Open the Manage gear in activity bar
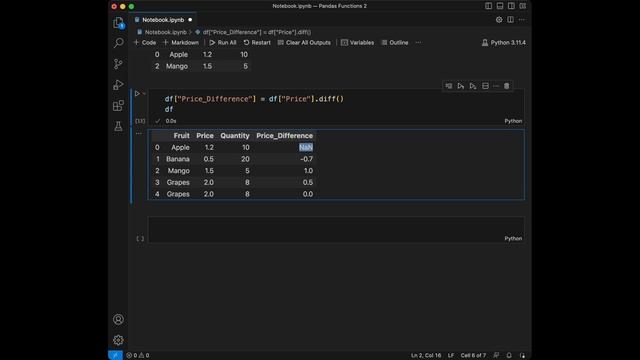The width and height of the screenshot is (640, 360). (x=118, y=340)
